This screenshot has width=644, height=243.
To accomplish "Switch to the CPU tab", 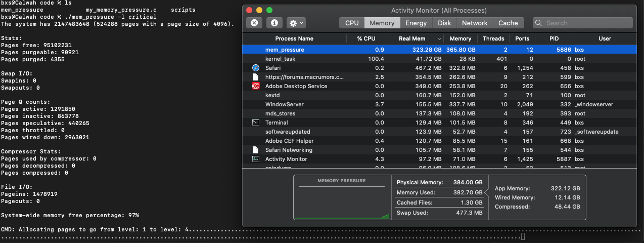I will pyautogui.click(x=352, y=23).
